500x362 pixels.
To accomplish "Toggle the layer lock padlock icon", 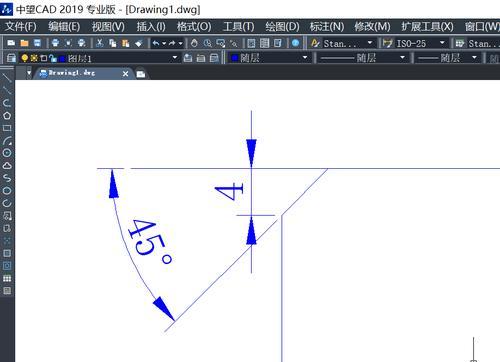I will tap(52, 58).
